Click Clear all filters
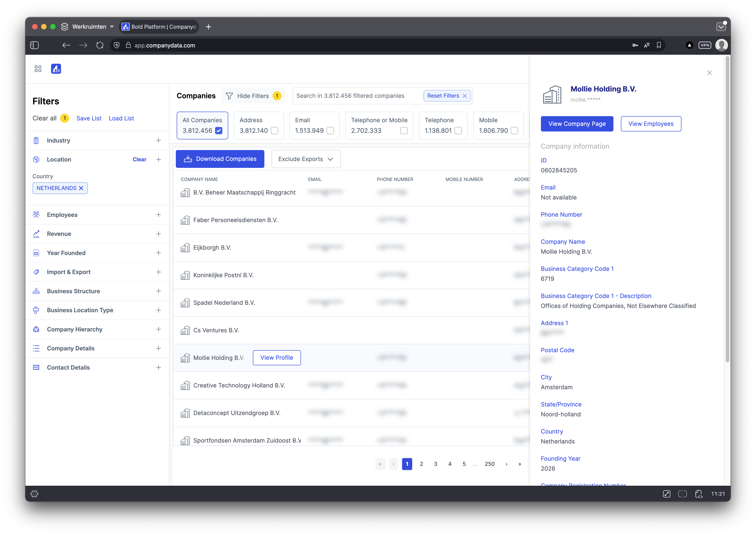Image resolution: width=756 pixels, height=535 pixels. (x=45, y=118)
